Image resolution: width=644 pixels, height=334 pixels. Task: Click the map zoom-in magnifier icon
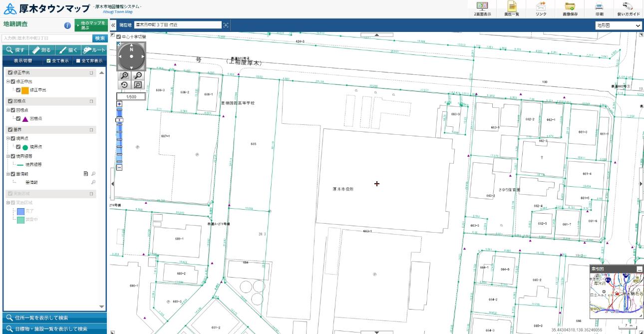[x=125, y=75]
